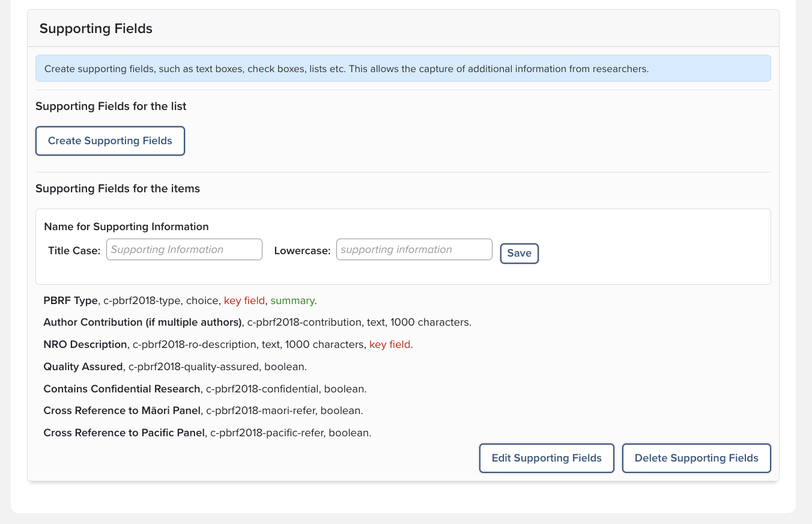Select the Contains Confidential Research field name

pos(121,389)
